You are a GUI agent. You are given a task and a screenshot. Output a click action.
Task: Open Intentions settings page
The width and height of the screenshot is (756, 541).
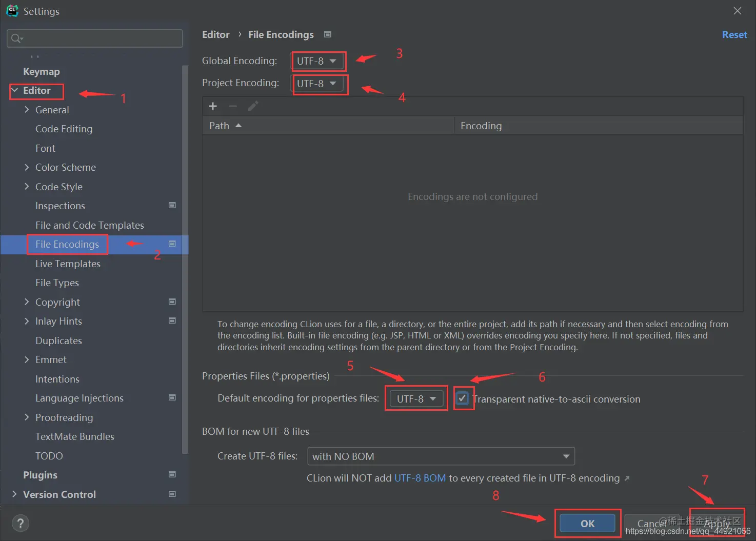tap(57, 379)
